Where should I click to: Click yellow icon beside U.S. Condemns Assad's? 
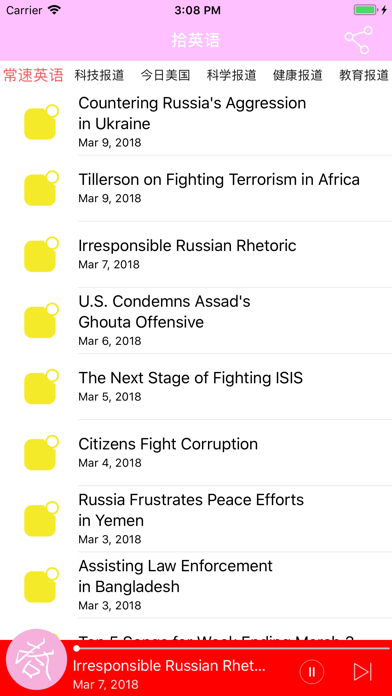[x=41, y=320]
